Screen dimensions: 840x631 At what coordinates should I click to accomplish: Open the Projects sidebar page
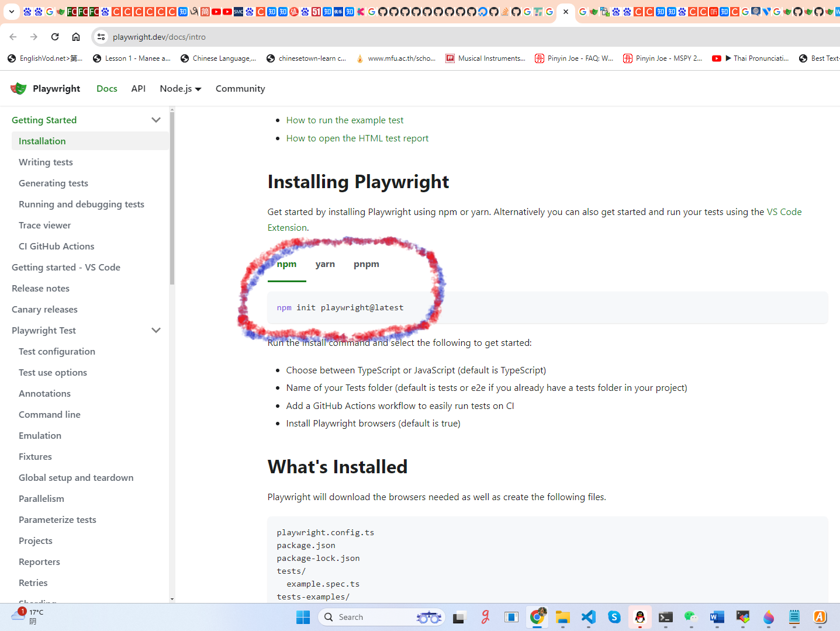(x=36, y=540)
